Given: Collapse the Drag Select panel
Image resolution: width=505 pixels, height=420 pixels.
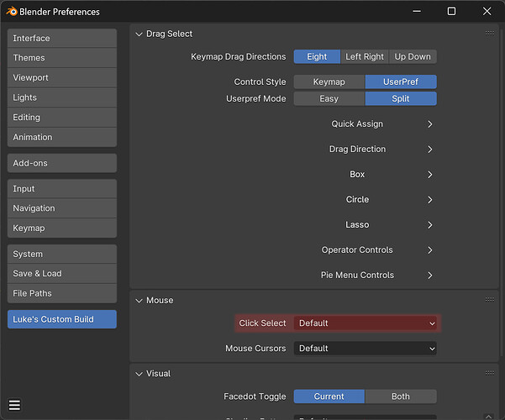Looking at the screenshot, I should pos(139,34).
